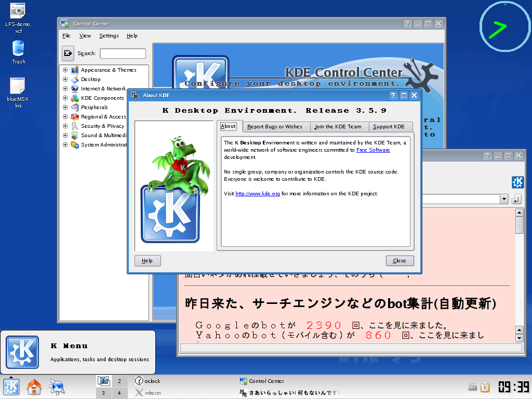Switch to the mlterm taskbar entry
The width and height of the screenshot is (532, 399).
click(148, 393)
